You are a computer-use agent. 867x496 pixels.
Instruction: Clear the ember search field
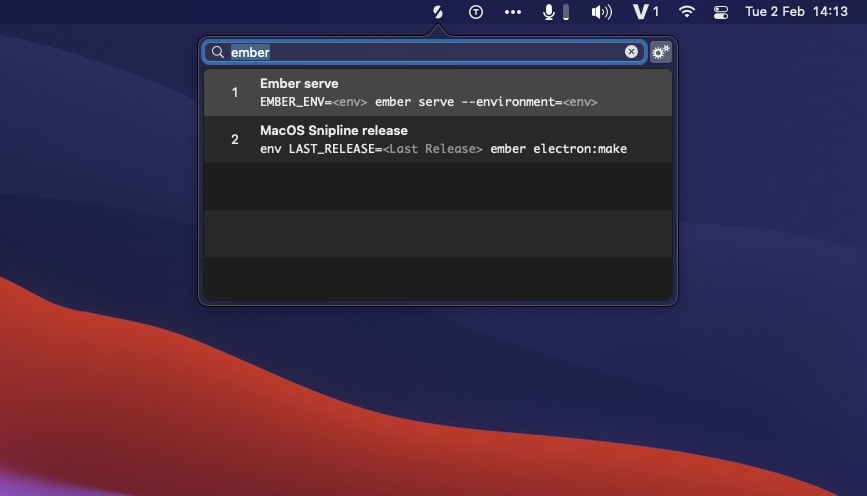[631, 51]
